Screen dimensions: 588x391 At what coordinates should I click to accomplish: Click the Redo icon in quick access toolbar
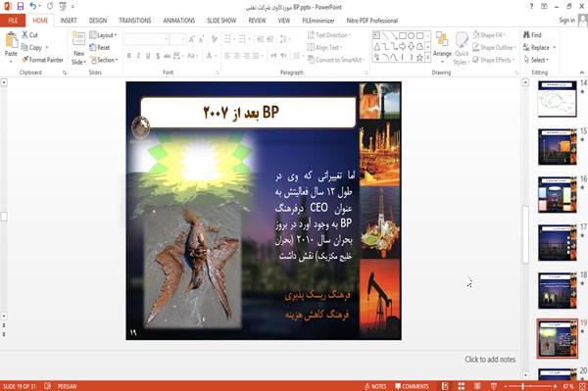pyautogui.click(x=50, y=6)
